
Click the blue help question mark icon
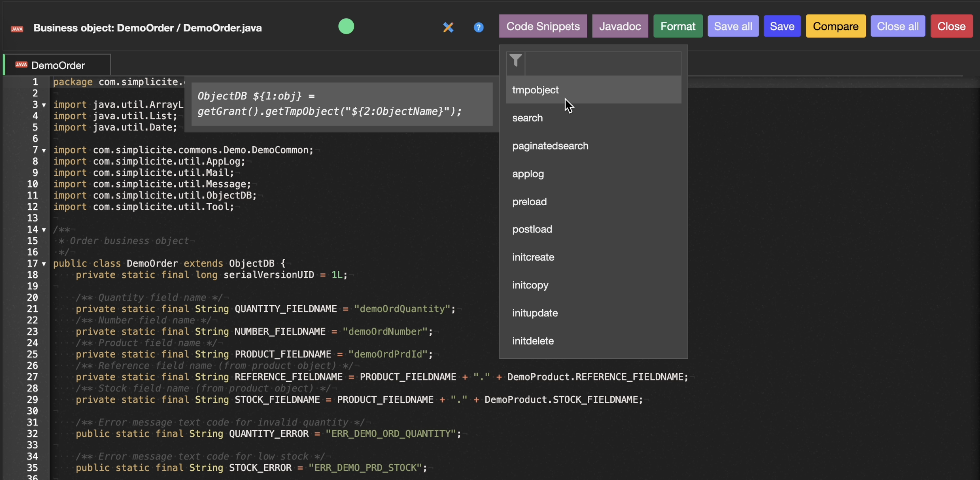coord(479,28)
